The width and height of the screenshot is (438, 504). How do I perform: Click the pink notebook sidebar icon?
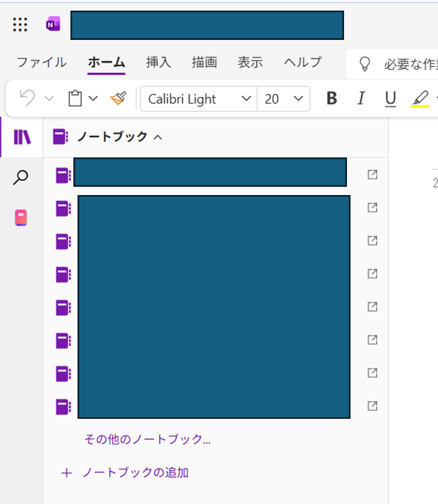(21, 217)
